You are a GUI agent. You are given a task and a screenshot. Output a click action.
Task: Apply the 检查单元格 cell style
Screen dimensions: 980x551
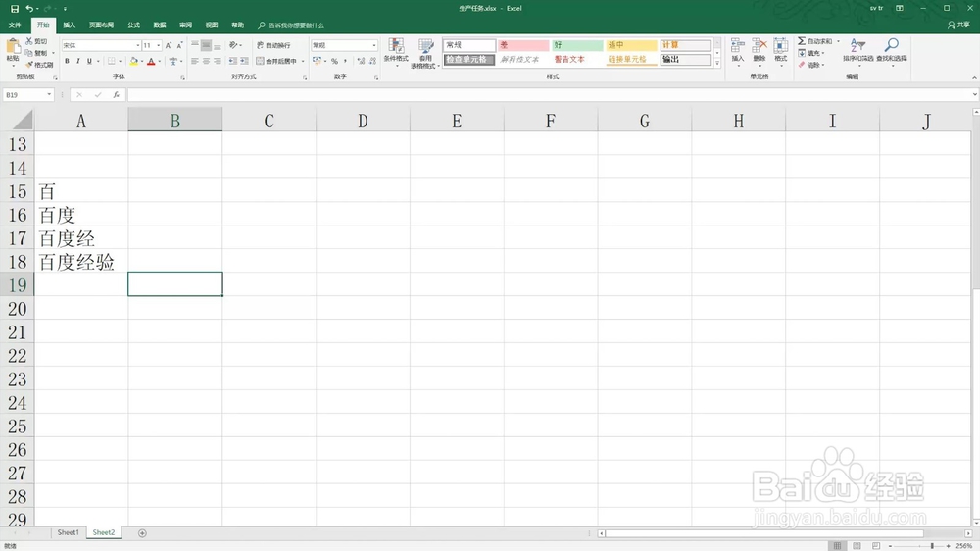tap(469, 60)
